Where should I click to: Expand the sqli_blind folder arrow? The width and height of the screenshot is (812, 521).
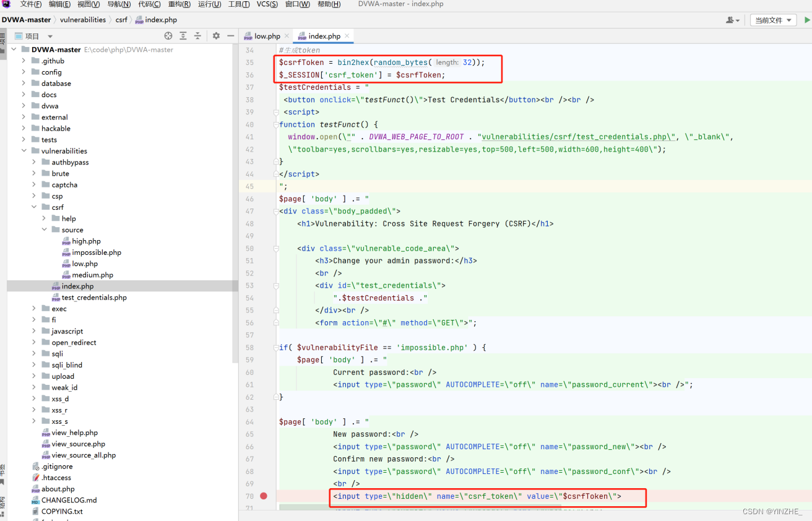pyautogui.click(x=34, y=365)
